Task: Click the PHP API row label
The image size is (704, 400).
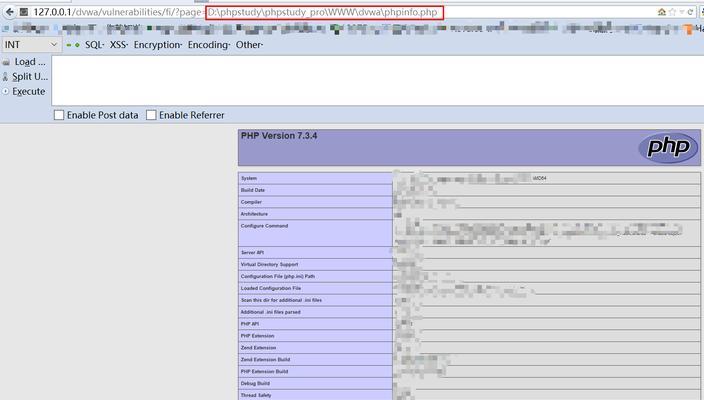Action: point(250,324)
